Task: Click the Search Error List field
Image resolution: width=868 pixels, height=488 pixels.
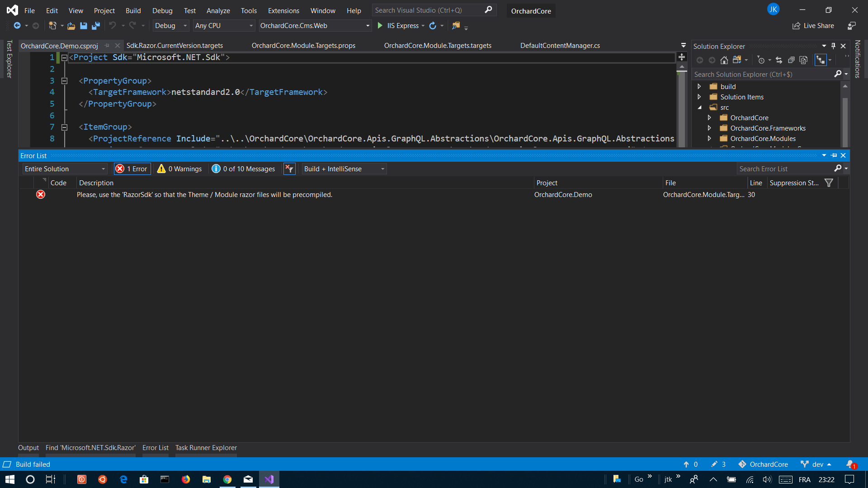Action: tap(786, 169)
